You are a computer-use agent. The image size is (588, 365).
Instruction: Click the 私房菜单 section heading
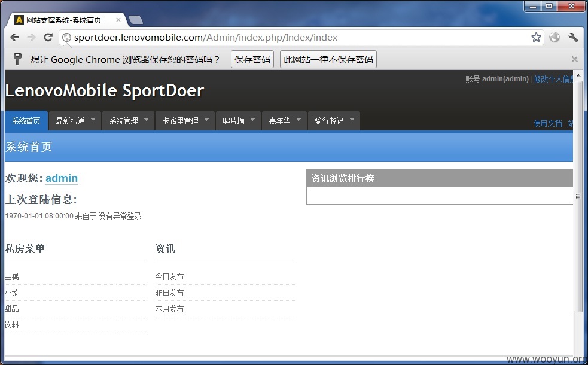coord(25,248)
